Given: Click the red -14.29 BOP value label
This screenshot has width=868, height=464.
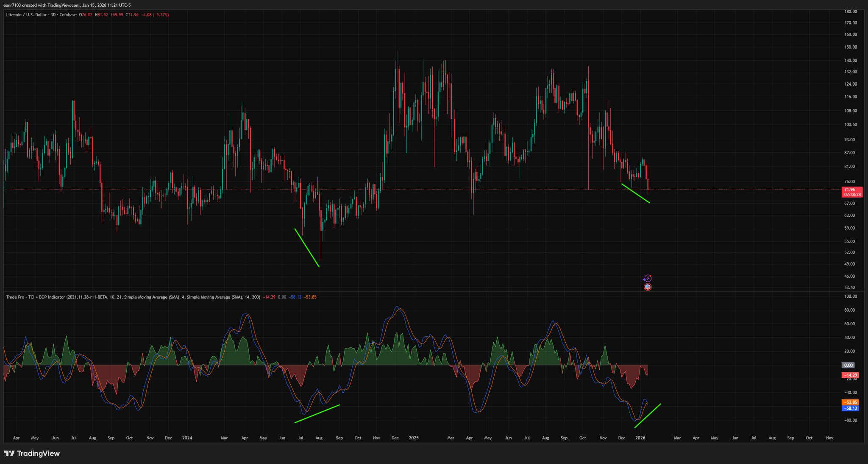Looking at the screenshot, I should (x=850, y=375).
